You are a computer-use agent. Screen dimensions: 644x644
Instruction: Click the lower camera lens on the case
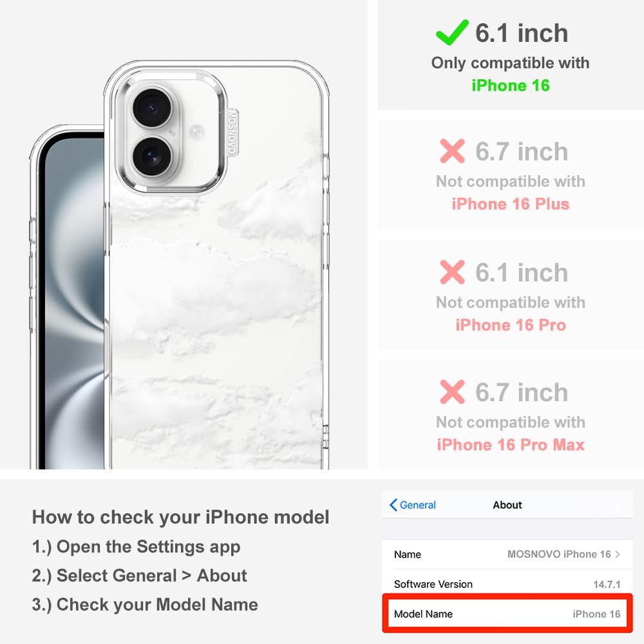[152, 157]
